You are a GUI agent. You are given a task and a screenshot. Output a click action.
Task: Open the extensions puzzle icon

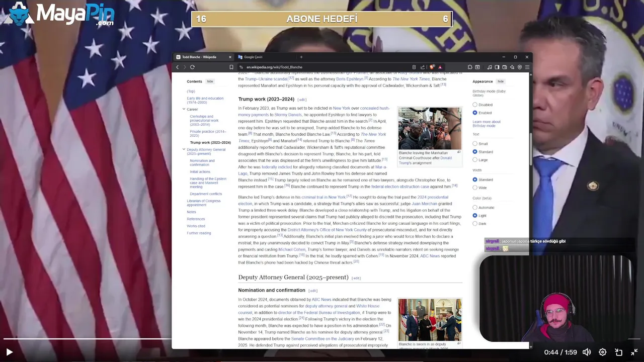470,67
